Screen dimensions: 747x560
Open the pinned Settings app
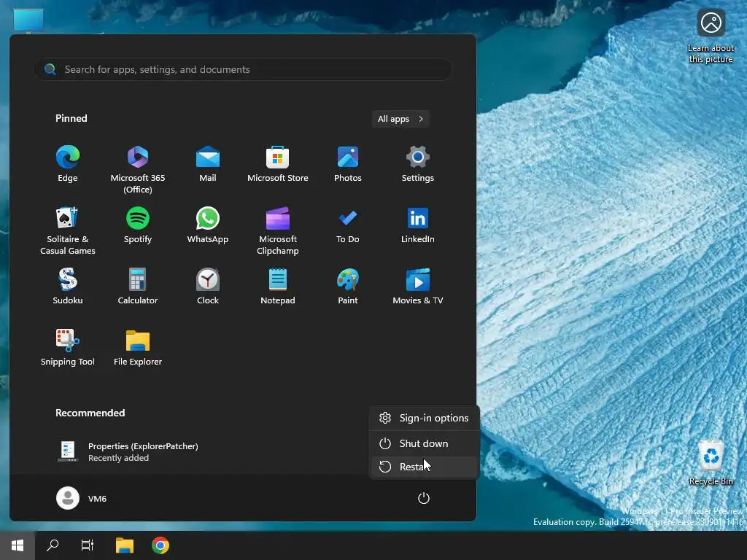pyautogui.click(x=418, y=164)
